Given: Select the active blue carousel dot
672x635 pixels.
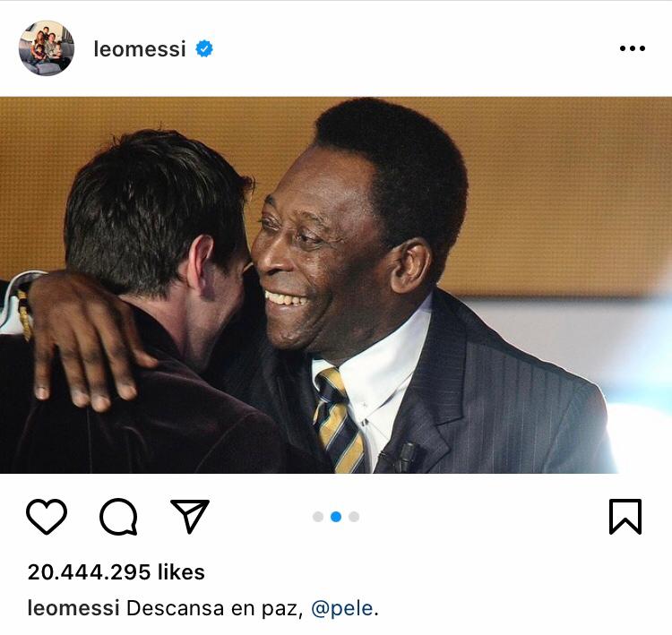Looking at the screenshot, I should 336,517.
